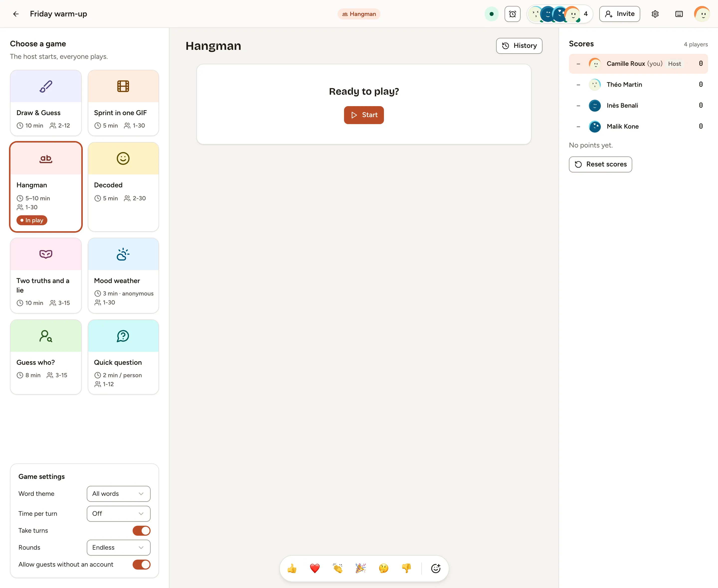The height and width of the screenshot is (588, 718).
Task: Send a clapping hands reaction
Action: pyautogui.click(x=338, y=568)
